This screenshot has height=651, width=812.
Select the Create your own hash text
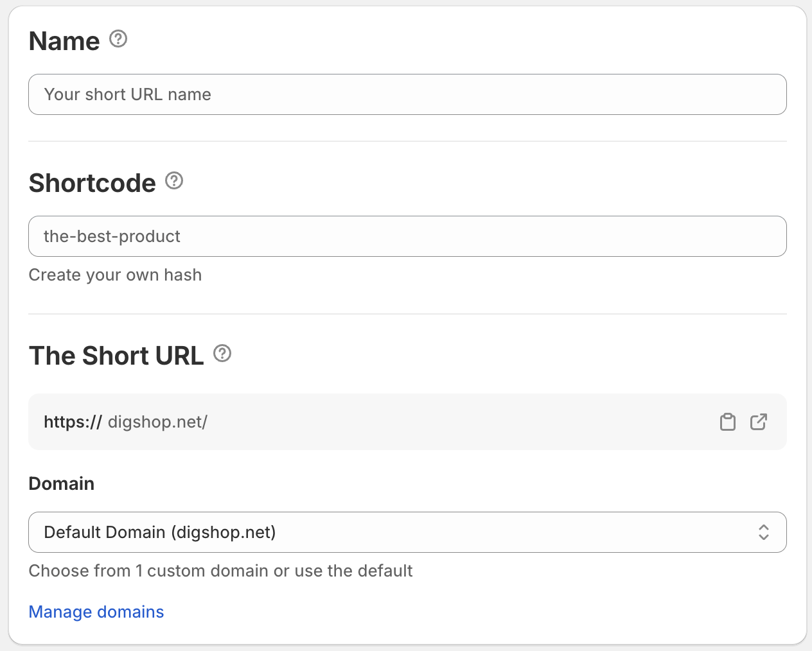[x=115, y=275]
